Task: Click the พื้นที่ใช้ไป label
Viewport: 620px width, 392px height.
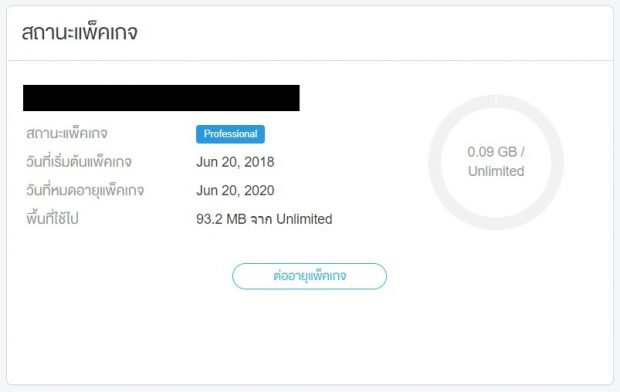Action: click(52, 218)
